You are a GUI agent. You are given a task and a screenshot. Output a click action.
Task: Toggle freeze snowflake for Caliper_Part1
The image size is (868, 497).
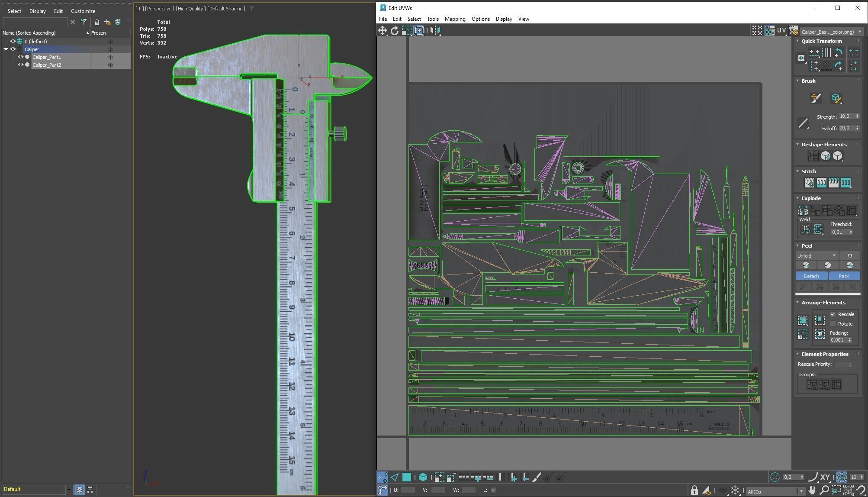[x=110, y=57]
